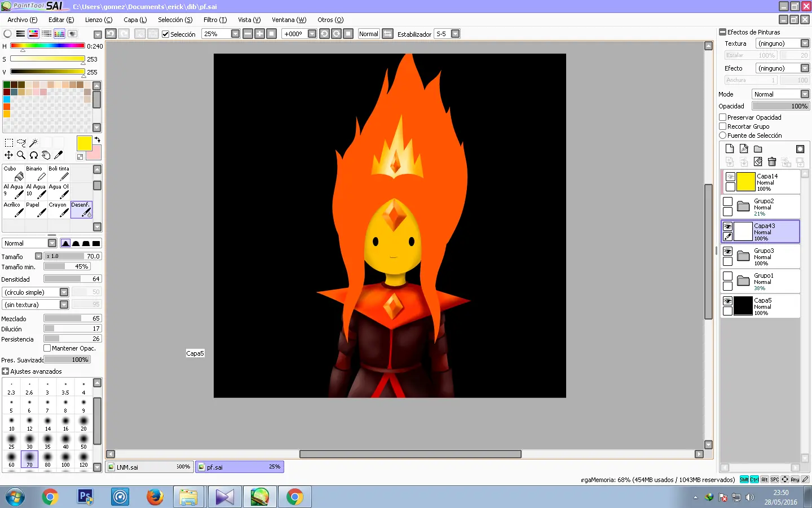The width and height of the screenshot is (812, 508).
Task: Select the Move tool
Action: (x=9, y=155)
